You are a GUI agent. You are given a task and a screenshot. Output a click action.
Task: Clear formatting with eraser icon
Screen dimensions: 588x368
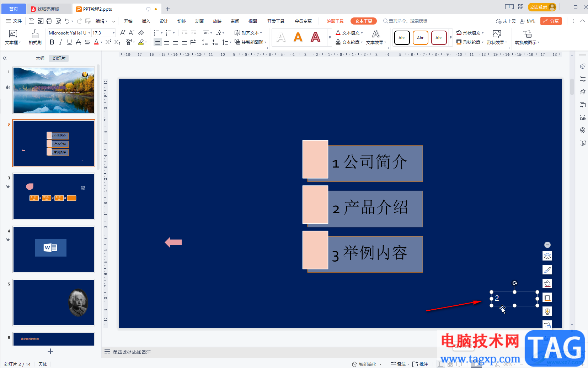(x=141, y=33)
